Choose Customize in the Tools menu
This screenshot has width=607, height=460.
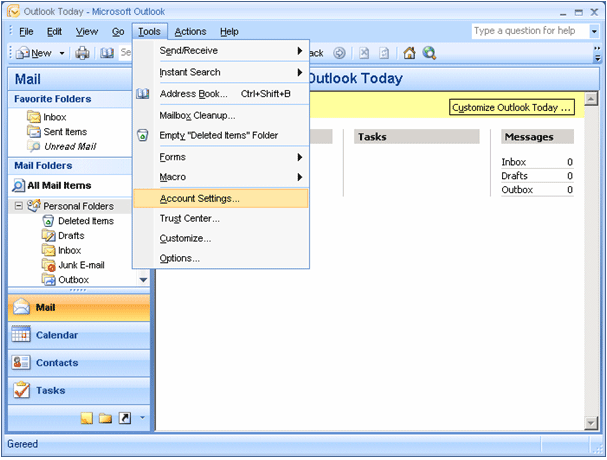(x=221, y=238)
